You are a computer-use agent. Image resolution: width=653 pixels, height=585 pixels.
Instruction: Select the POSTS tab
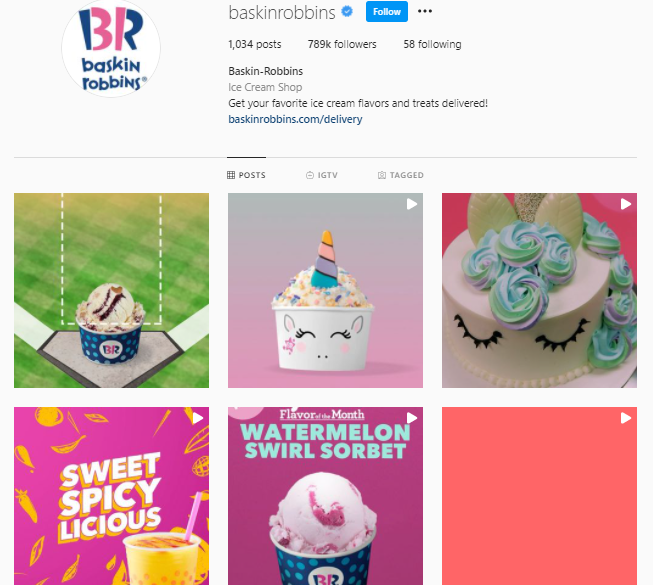pyautogui.click(x=246, y=175)
